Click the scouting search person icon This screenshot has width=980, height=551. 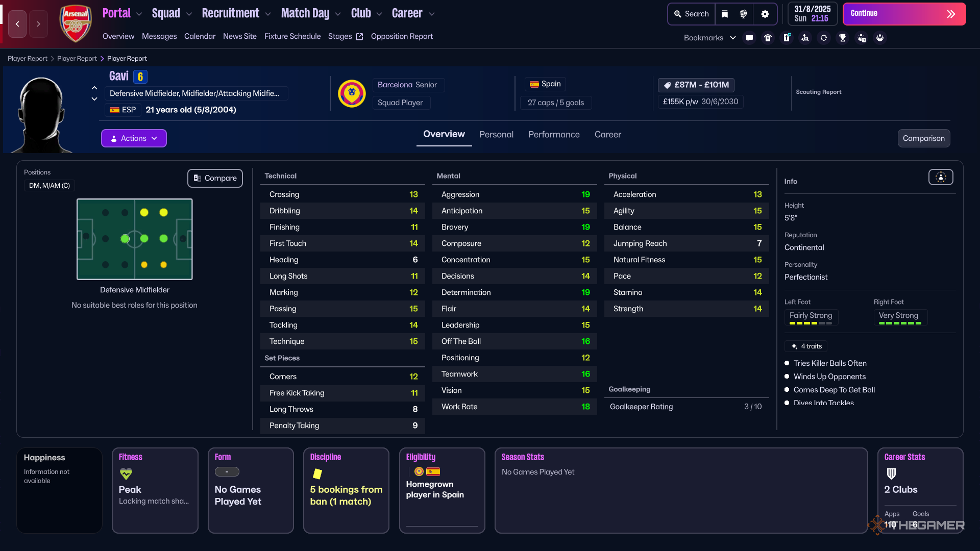pos(805,38)
